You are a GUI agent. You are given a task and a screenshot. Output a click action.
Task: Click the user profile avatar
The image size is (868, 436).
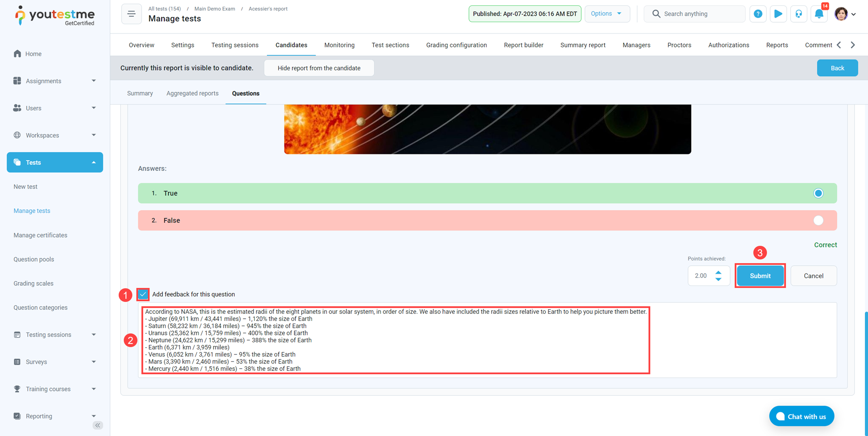click(841, 14)
